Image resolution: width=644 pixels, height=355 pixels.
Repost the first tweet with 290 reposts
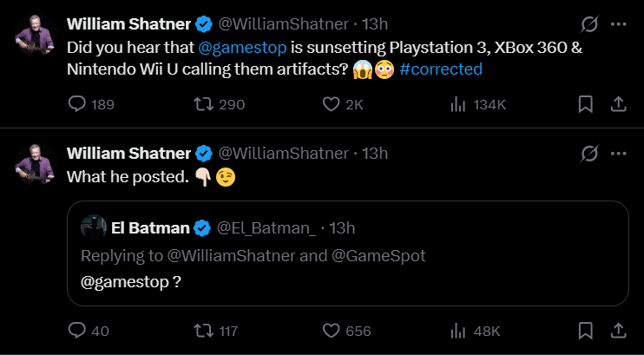[x=205, y=104]
